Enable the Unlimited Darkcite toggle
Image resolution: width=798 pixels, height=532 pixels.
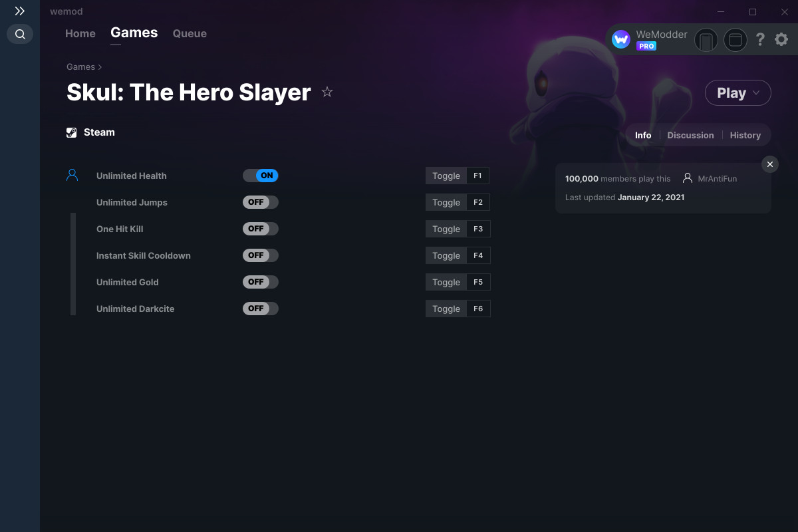[x=261, y=309]
